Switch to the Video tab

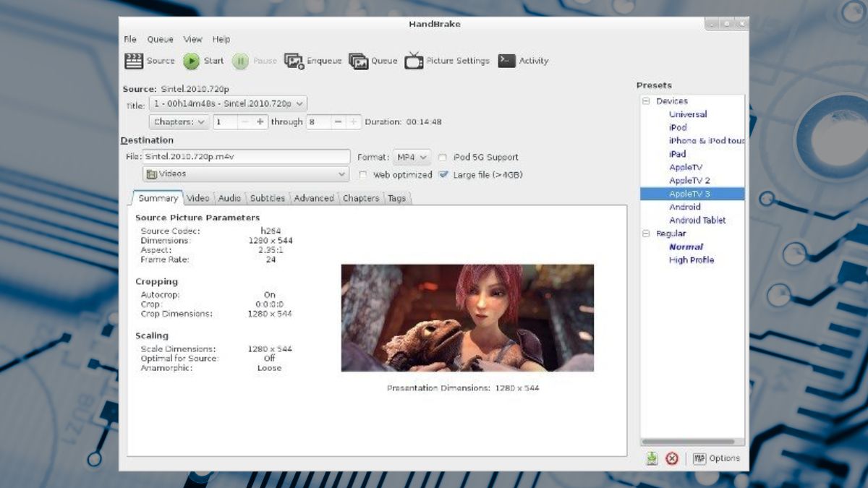[197, 198]
